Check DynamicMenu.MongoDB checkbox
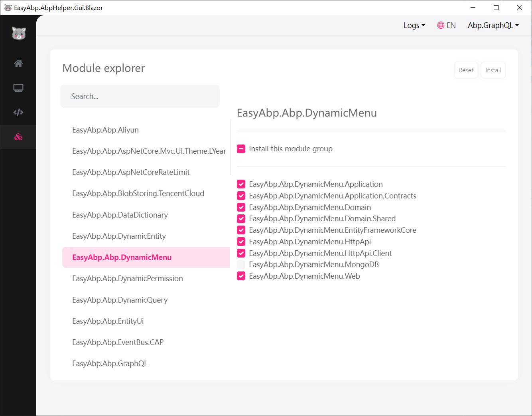Screen dimensions: 532x416 [241, 265]
